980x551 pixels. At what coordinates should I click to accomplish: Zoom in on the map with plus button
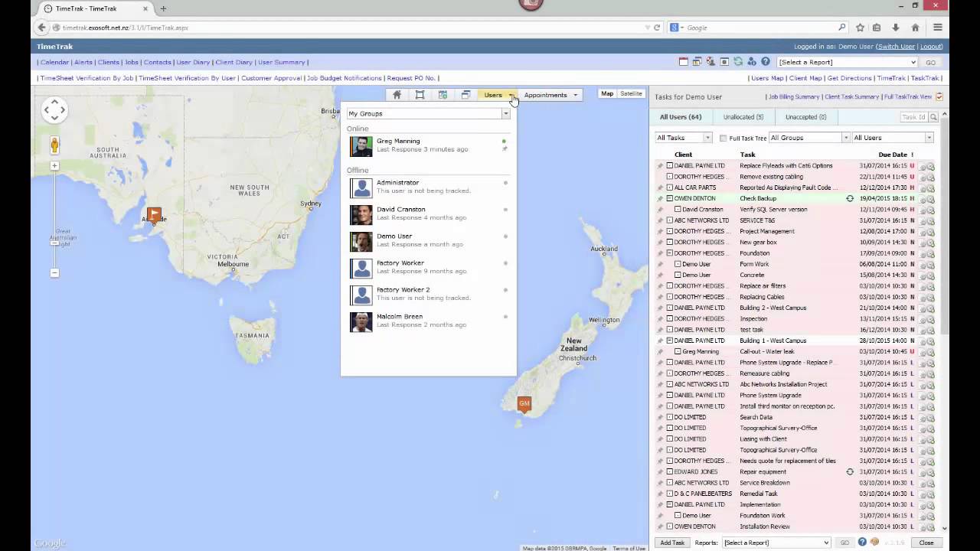point(54,165)
